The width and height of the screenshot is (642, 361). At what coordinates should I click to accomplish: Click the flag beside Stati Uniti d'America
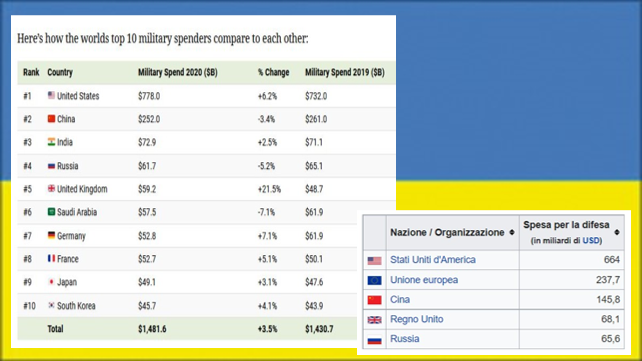[x=374, y=260]
